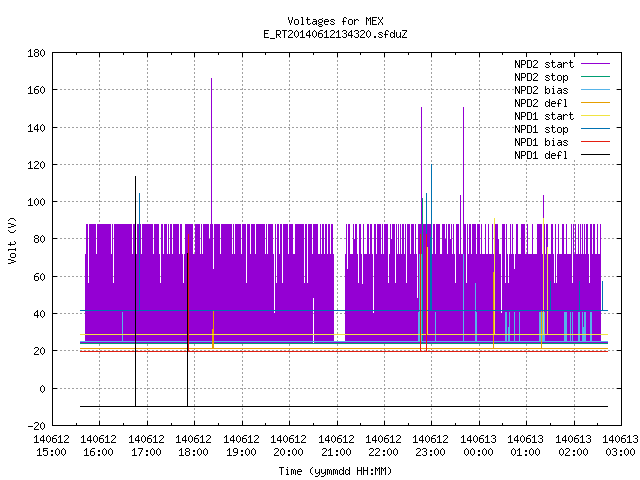Click the y-axis value 120
This screenshot has height=480, width=640.
click(36, 165)
